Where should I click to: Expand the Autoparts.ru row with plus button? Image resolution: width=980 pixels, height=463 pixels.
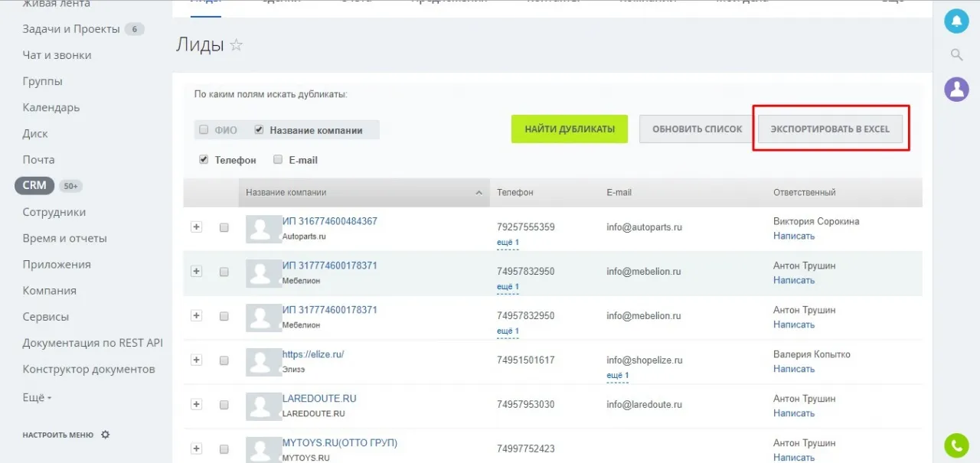[196, 227]
